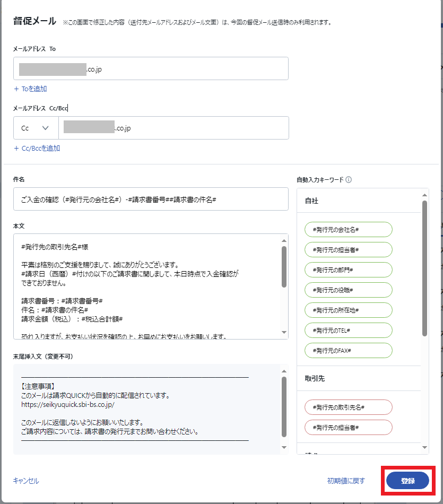Click body scrollbar down arrow
This screenshot has width=443, height=504.
284,332
